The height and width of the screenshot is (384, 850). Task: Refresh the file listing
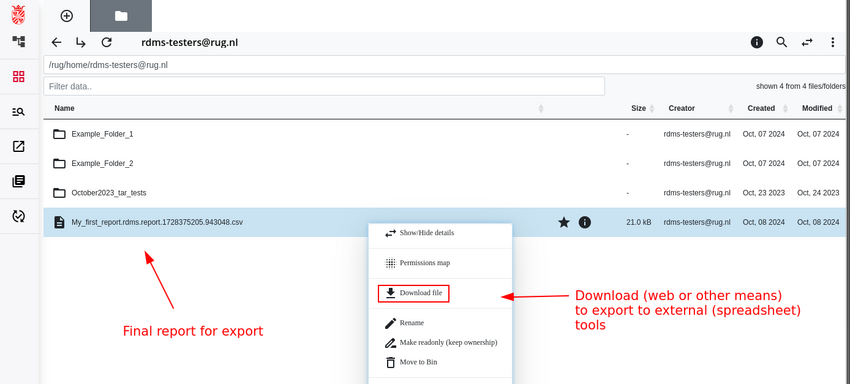[x=107, y=42]
